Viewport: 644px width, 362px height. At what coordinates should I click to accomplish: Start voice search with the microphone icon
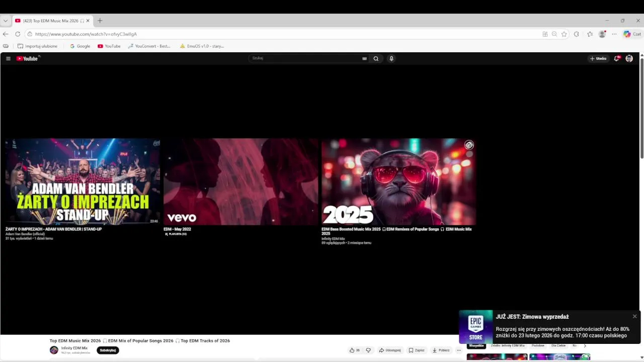(391, 59)
